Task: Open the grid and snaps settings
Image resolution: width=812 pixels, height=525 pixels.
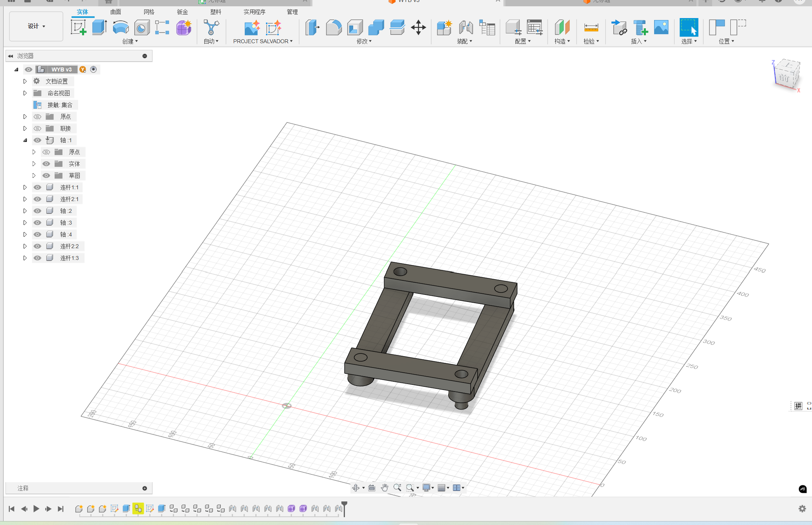Action: 443,488
